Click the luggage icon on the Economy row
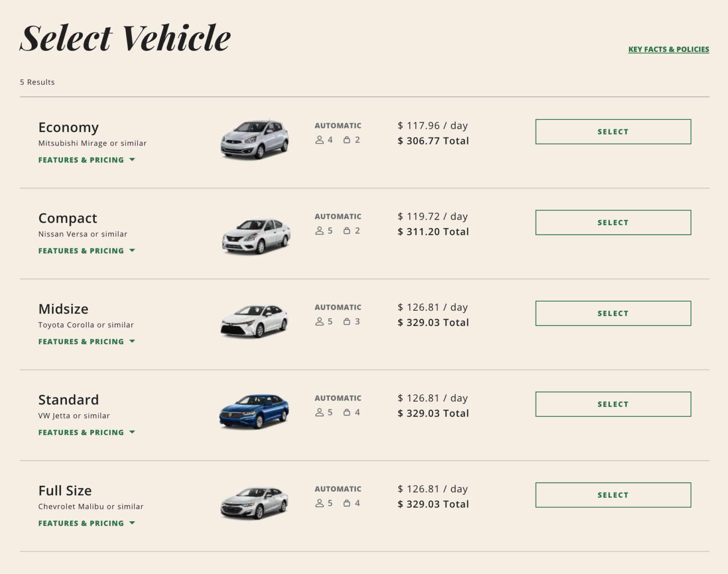This screenshot has height=574, width=728. 347,140
